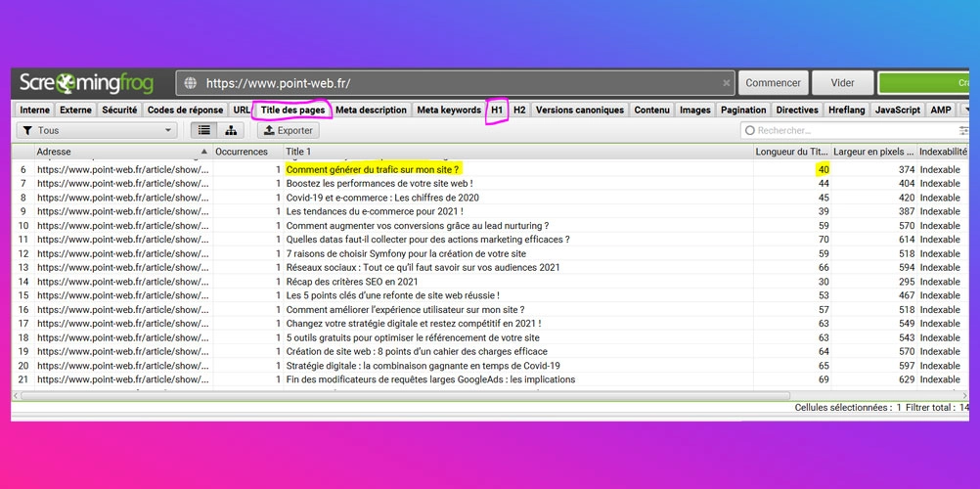Click the Occurrences column header
Screen dimensions: 980x489
247,152
